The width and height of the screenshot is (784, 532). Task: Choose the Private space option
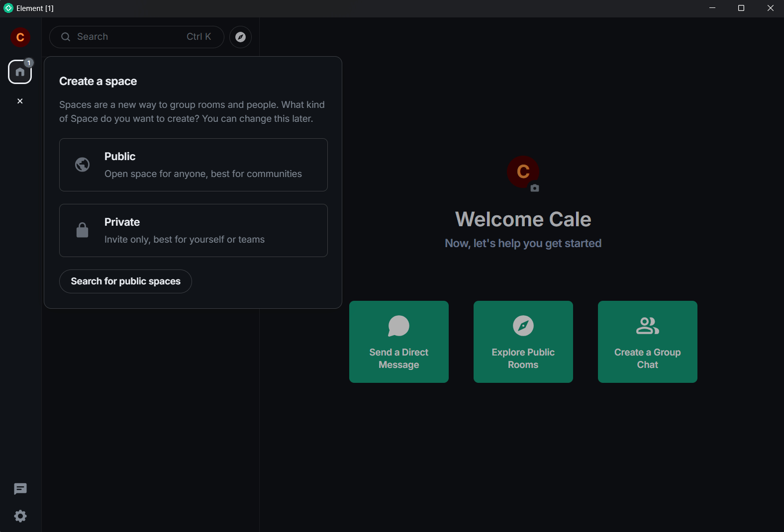click(x=194, y=230)
